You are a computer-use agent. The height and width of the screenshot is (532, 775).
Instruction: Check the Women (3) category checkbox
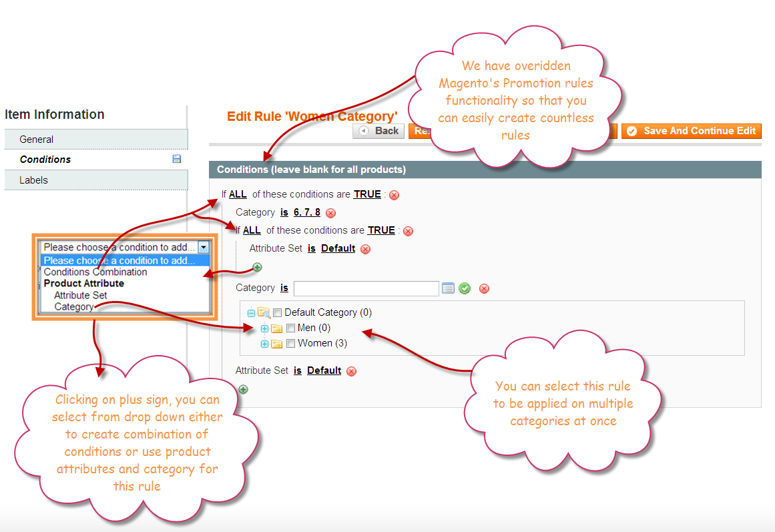click(x=290, y=343)
